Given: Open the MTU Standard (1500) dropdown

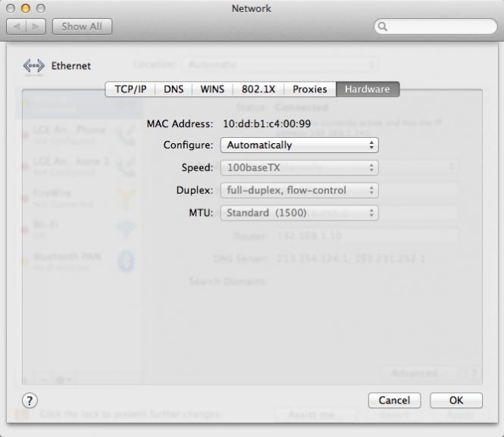Looking at the screenshot, I should (x=299, y=213).
